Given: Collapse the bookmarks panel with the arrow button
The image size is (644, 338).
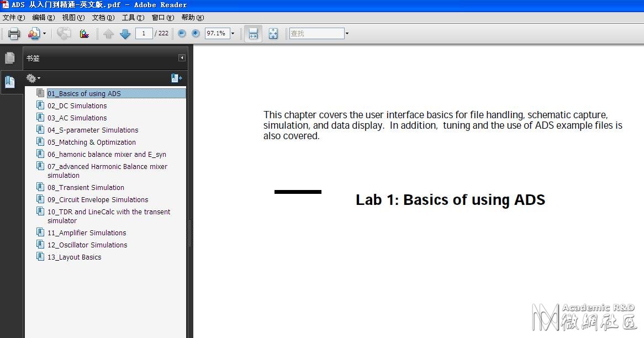Looking at the screenshot, I should tap(182, 58).
